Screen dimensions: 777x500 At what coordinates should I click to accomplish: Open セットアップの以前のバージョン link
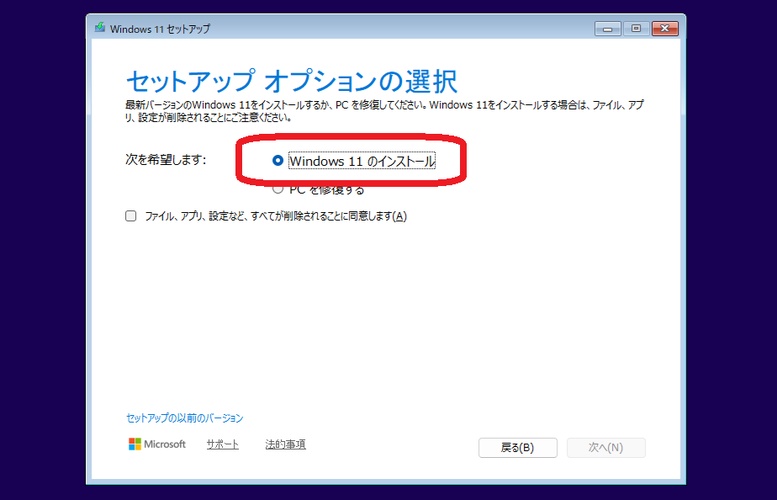[184, 418]
